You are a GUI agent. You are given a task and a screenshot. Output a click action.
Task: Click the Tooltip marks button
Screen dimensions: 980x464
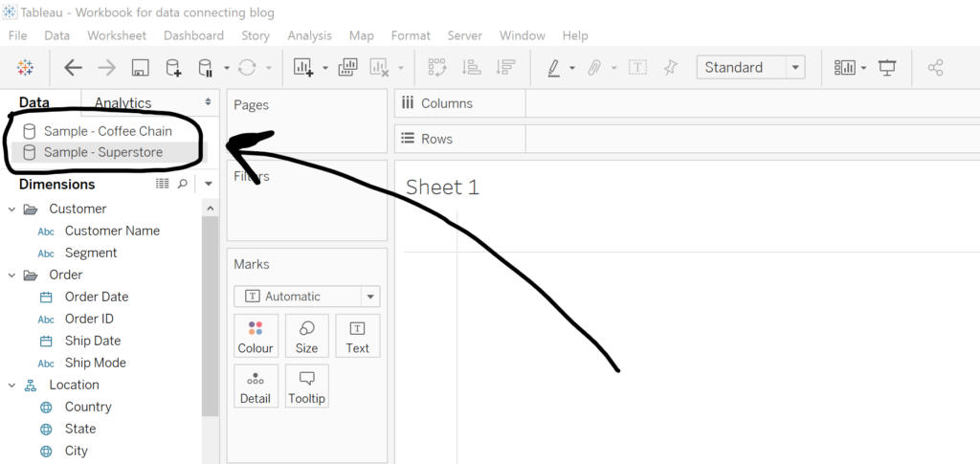point(306,386)
